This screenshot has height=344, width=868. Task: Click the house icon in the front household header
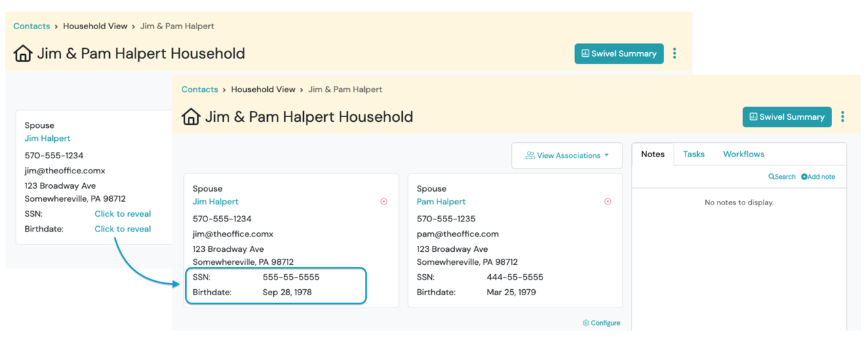click(191, 116)
